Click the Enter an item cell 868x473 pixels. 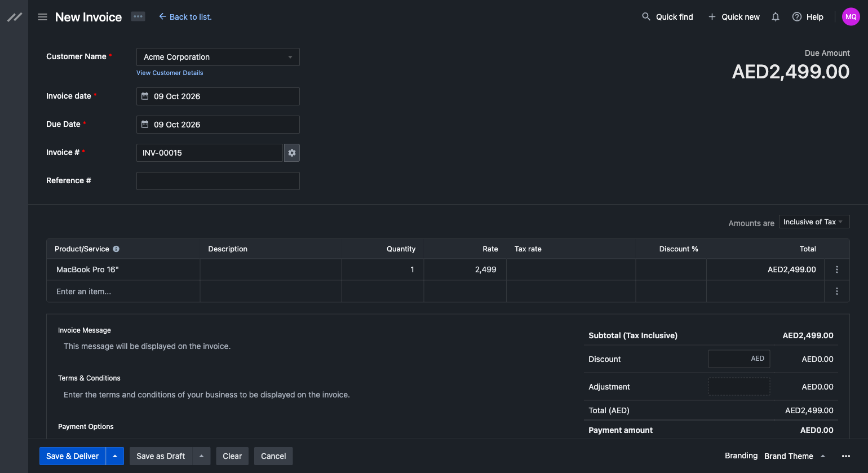click(x=123, y=291)
